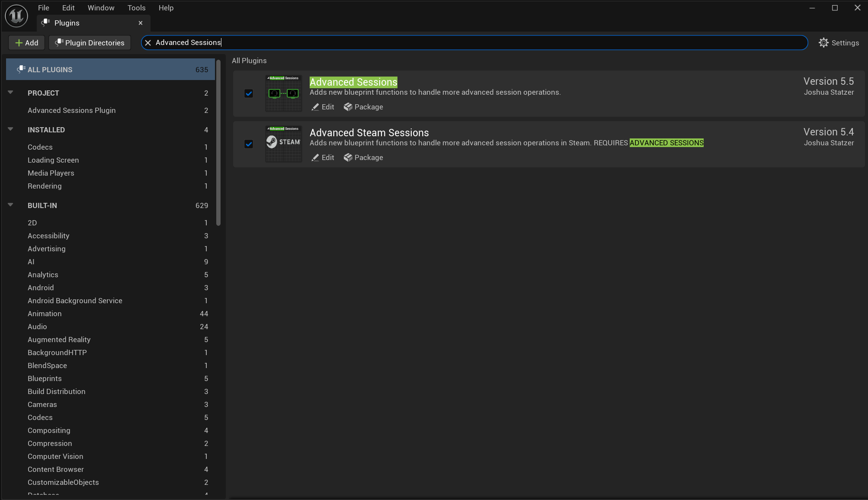Clear the search field with the X icon
Viewport: 868px width, 500px height.
click(148, 42)
